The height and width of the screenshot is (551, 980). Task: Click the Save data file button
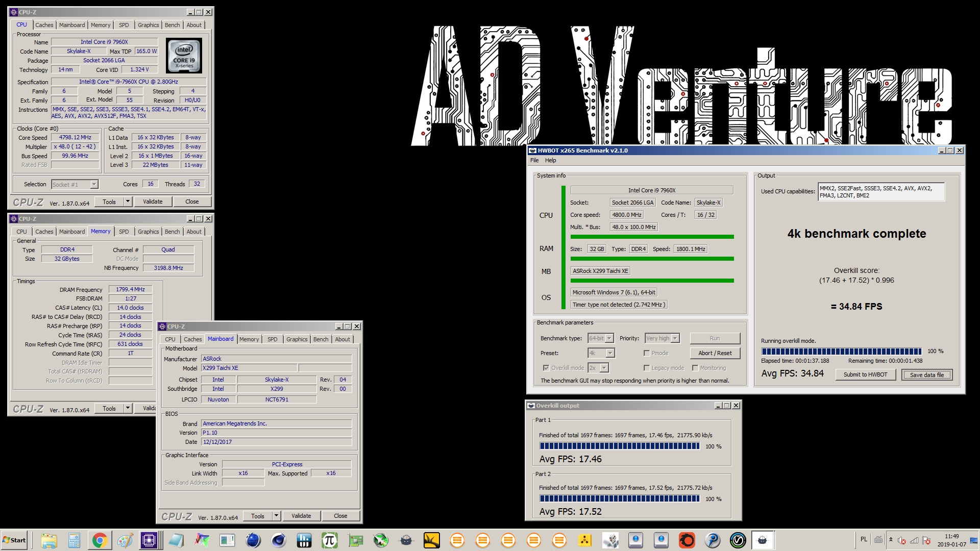pos(927,375)
